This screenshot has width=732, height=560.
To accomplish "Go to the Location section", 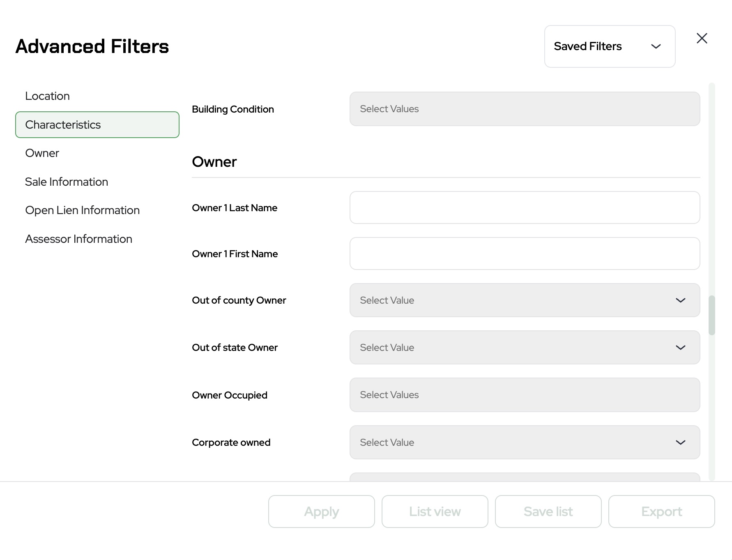I will coord(48,96).
